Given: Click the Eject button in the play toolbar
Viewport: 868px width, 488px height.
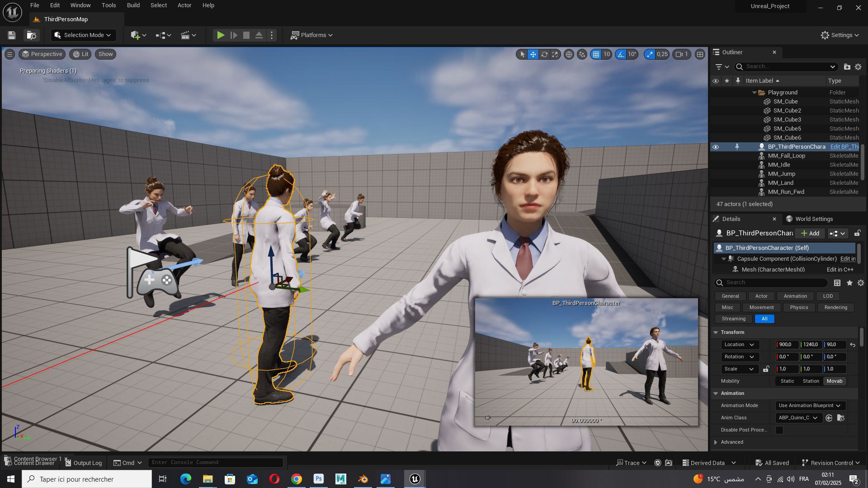Looking at the screenshot, I should 259,35.
